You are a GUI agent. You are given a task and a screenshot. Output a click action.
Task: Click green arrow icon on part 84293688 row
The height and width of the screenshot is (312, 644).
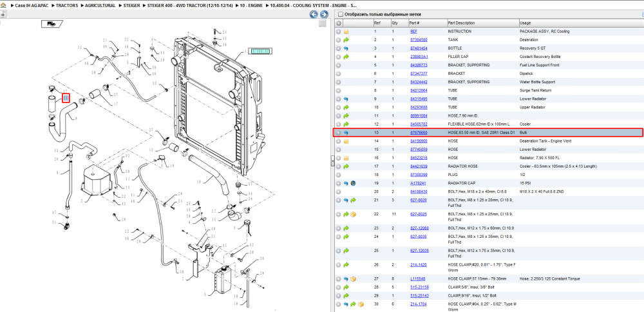click(346, 107)
